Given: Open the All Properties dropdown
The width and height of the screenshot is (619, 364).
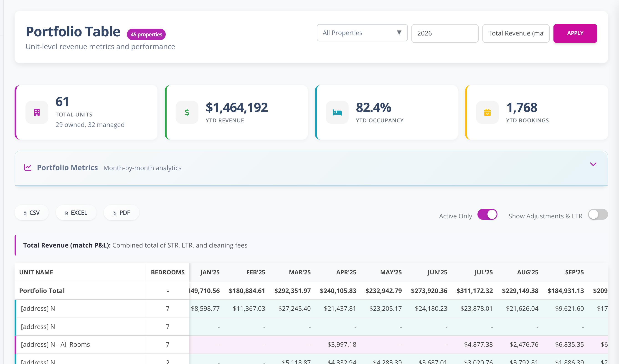Looking at the screenshot, I should click(362, 33).
